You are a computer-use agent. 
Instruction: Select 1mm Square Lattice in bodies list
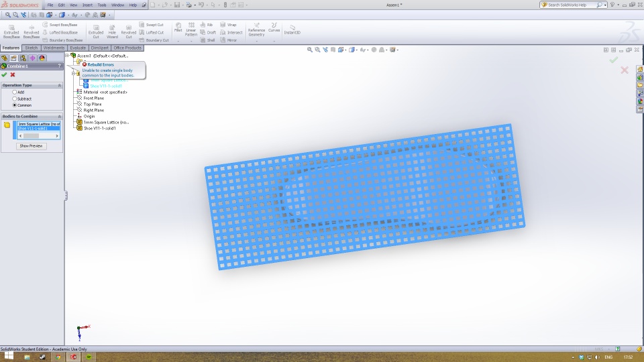click(39, 123)
